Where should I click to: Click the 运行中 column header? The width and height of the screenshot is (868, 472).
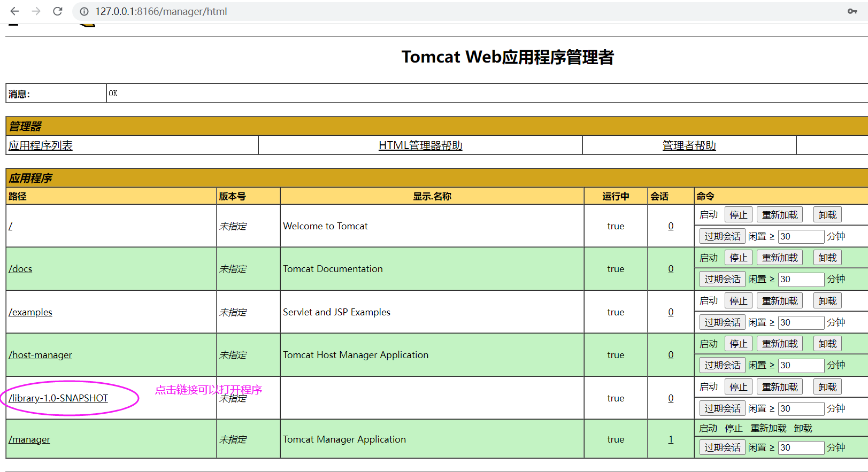(x=616, y=196)
